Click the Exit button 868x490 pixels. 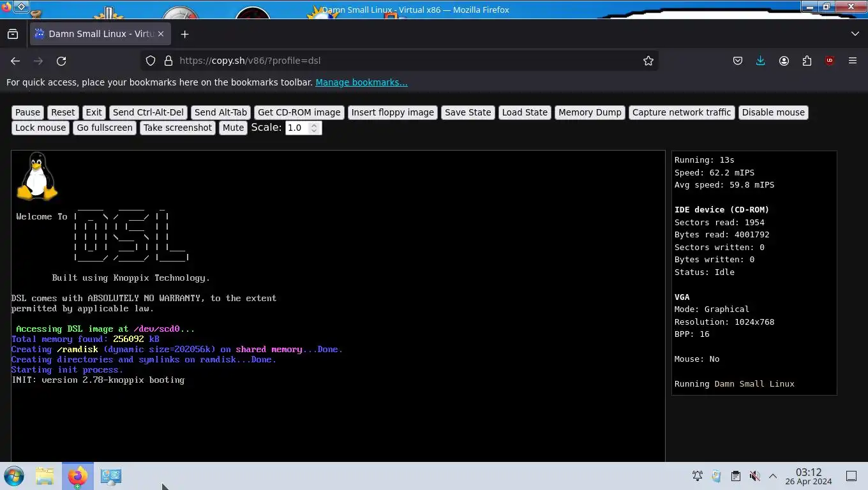pyautogui.click(x=94, y=112)
